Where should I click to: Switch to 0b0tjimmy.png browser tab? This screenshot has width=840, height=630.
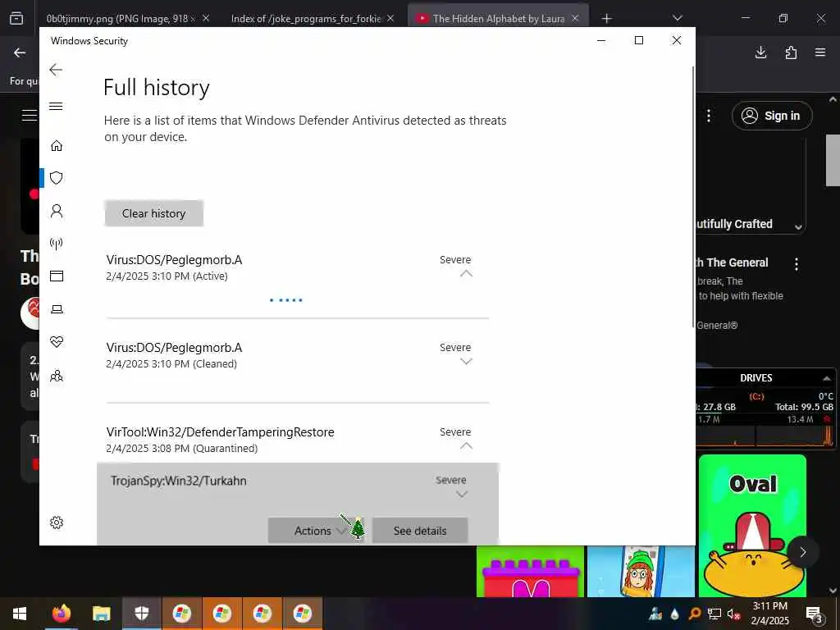click(121, 19)
